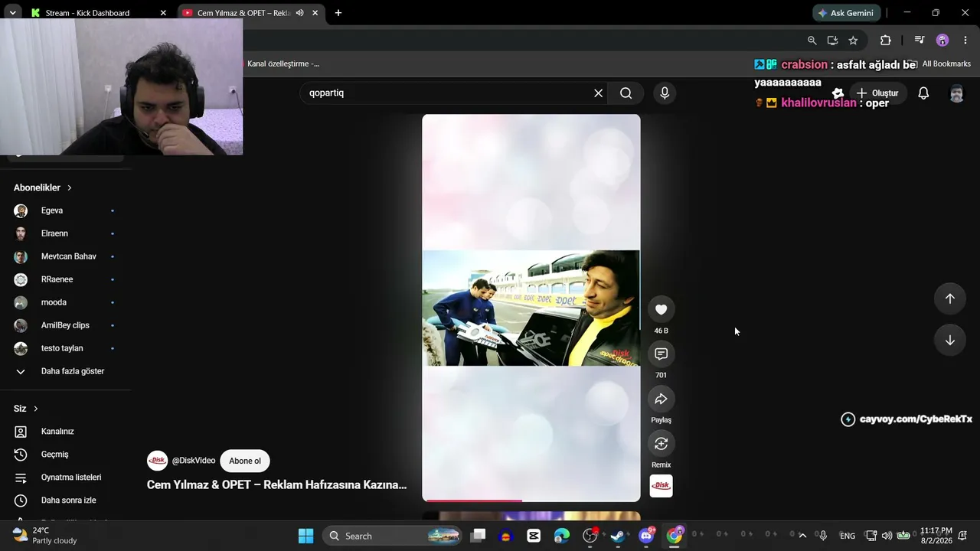
Task: Go to the previous Short with up arrow
Action: (x=949, y=298)
